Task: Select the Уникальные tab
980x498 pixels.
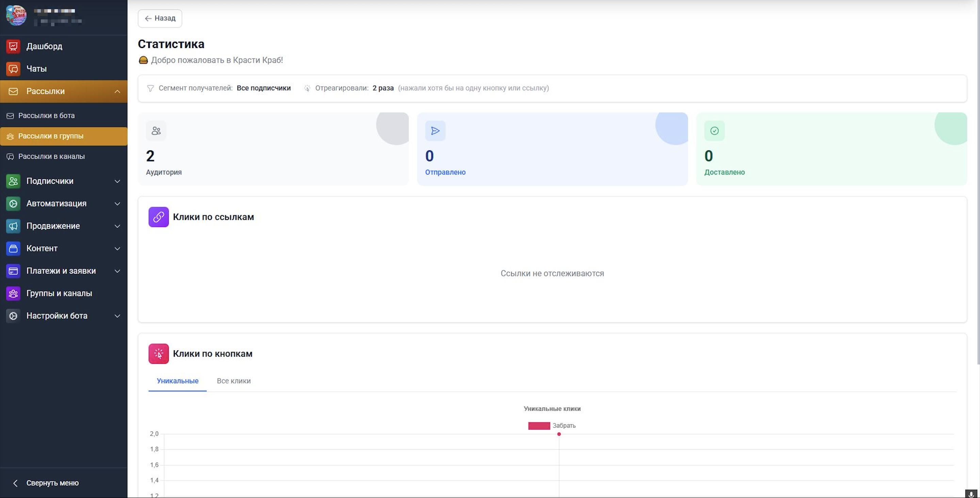Action: click(177, 381)
